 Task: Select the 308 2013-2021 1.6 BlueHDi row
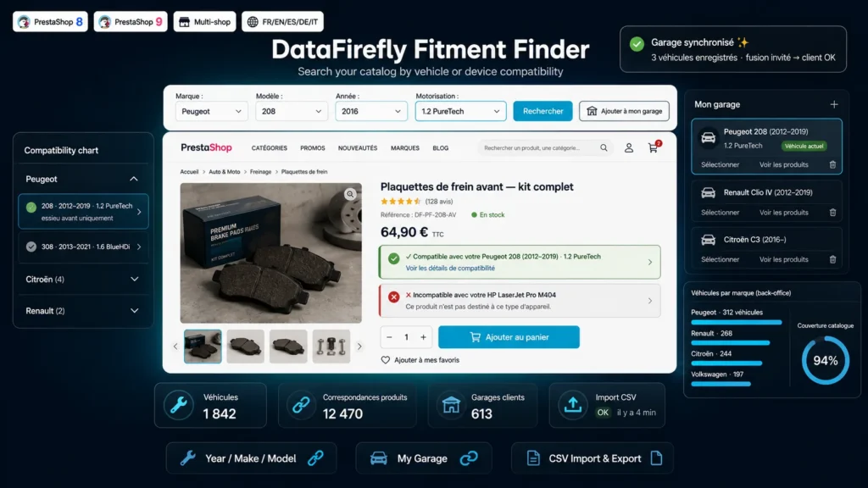click(x=83, y=247)
